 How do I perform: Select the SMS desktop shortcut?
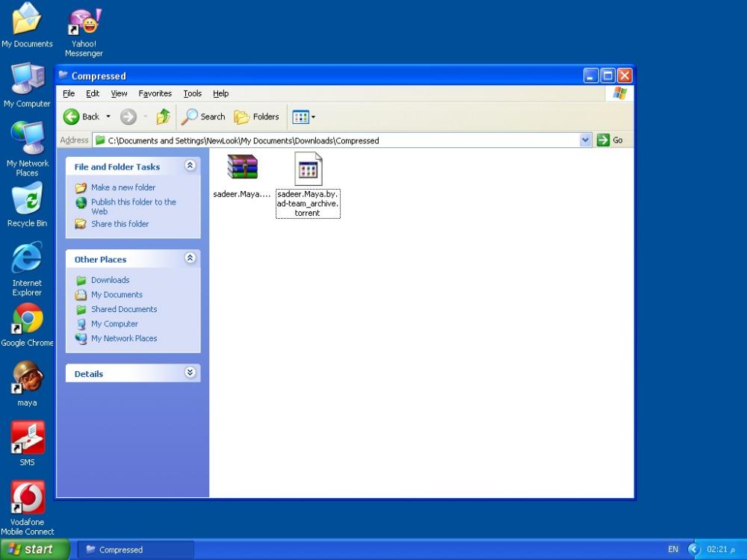pyautogui.click(x=27, y=444)
